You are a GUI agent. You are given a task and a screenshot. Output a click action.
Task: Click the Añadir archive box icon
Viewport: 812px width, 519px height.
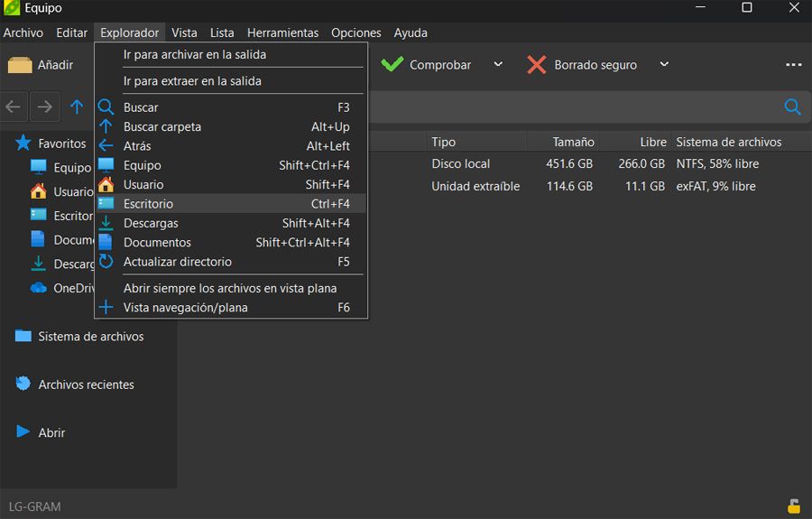tap(20, 65)
